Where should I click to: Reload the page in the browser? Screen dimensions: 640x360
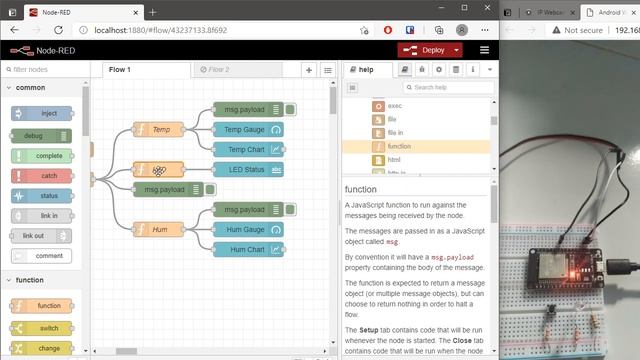point(58,30)
